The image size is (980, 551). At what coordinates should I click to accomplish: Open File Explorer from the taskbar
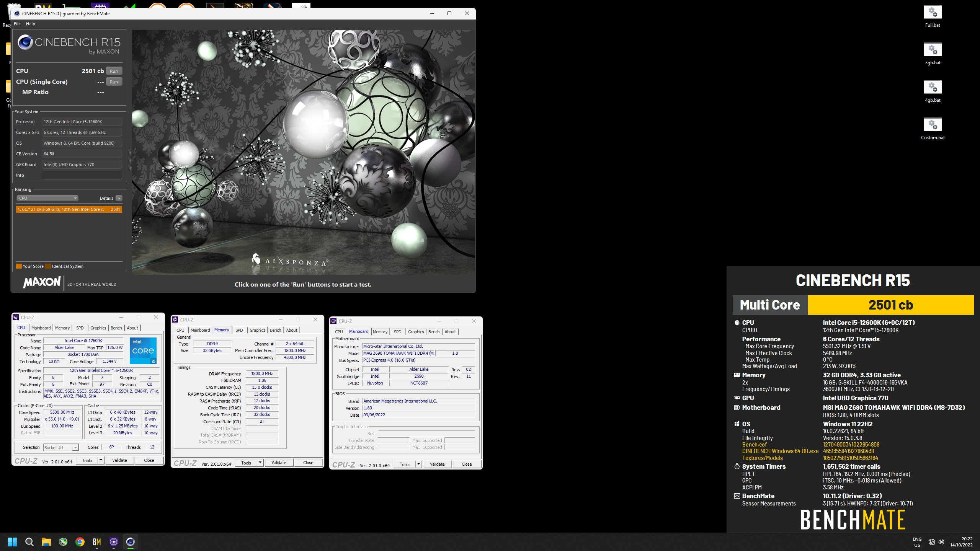tap(46, 542)
